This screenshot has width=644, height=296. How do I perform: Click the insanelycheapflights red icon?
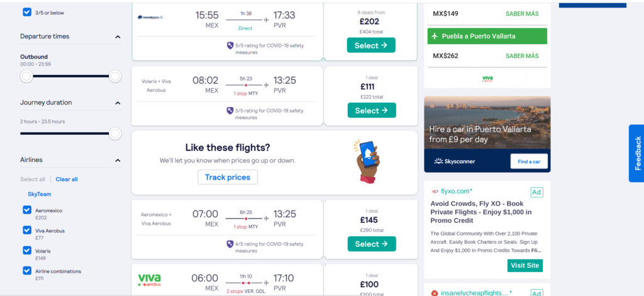click(x=435, y=293)
